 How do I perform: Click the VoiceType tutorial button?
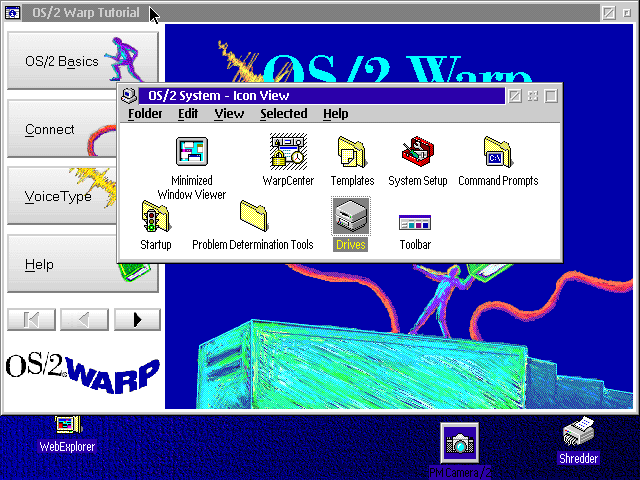[x=62, y=196]
